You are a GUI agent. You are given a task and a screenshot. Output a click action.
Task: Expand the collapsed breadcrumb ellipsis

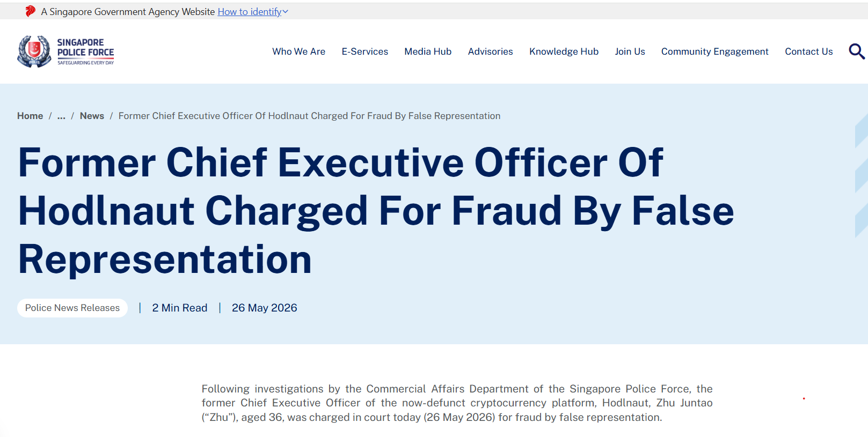pyautogui.click(x=61, y=116)
